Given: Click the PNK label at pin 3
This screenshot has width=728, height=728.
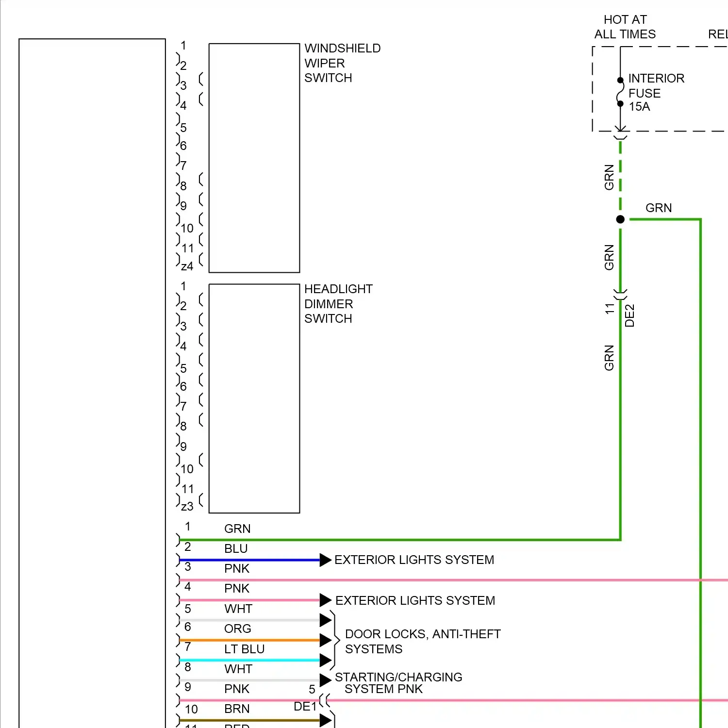Looking at the screenshot, I should point(237,568).
